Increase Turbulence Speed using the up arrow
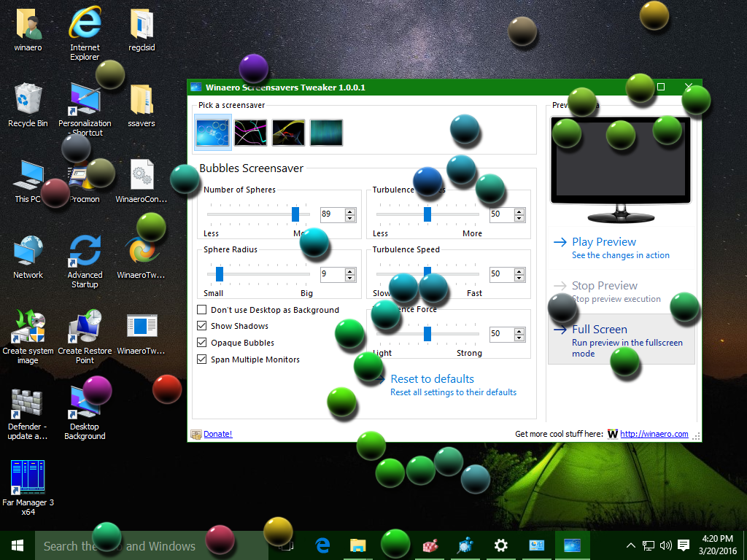 (x=519, y=270)
